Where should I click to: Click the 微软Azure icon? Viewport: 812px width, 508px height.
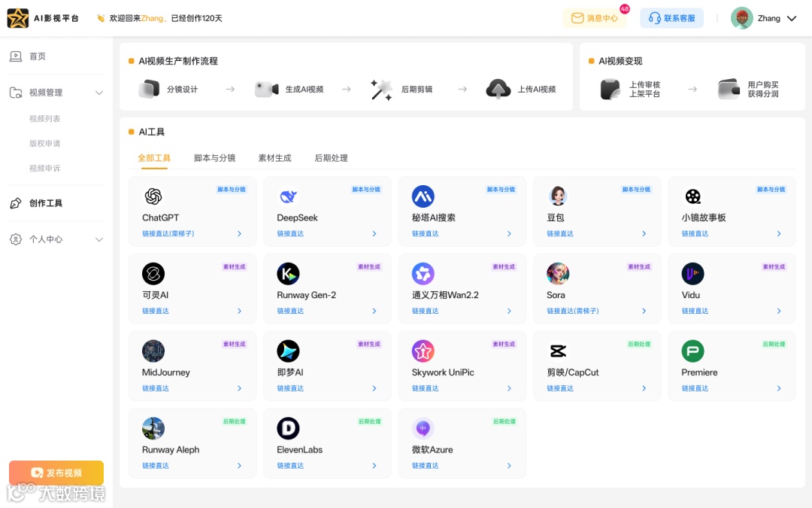423,428
